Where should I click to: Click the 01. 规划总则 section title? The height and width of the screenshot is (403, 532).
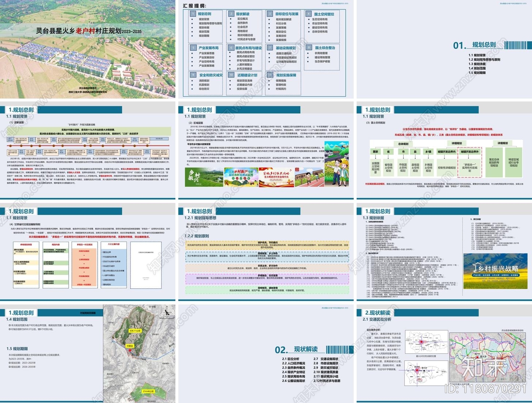point(475,45)
